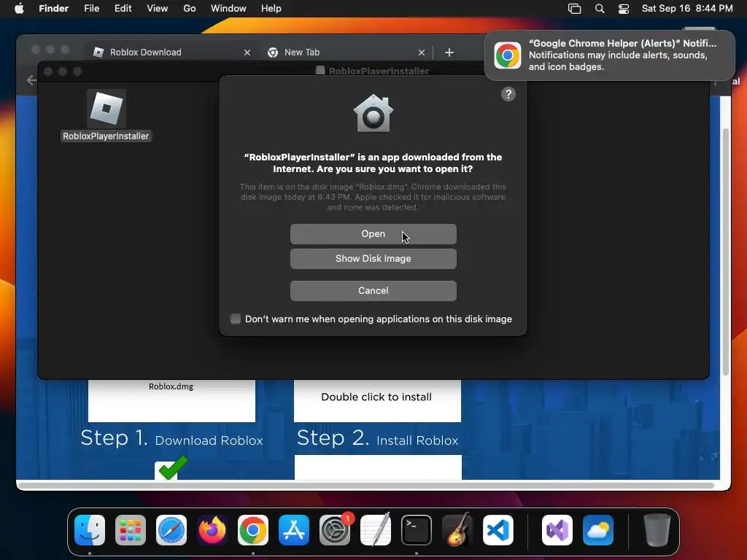747x560 pixels.
Task: Close the Roblox Download tab
Action: pos(247,52)
